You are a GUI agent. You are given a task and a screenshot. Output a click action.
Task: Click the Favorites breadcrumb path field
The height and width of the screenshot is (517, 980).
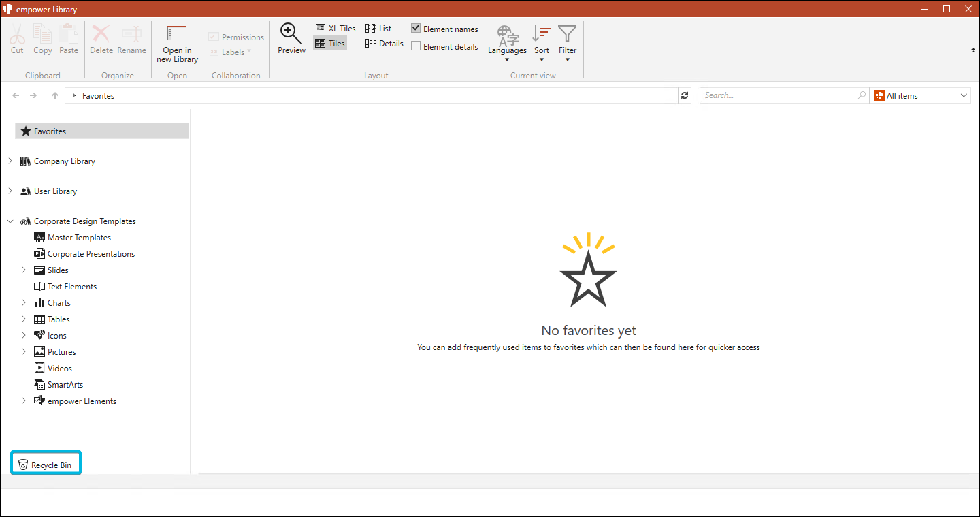click(x=372, y=95)
